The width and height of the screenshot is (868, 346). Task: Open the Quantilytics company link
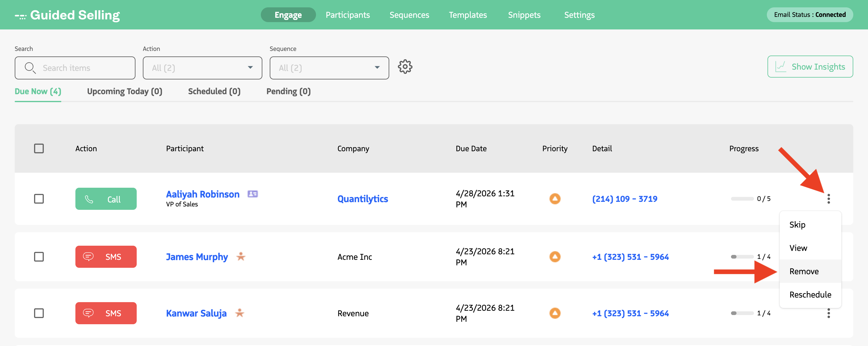click(363, 199)
